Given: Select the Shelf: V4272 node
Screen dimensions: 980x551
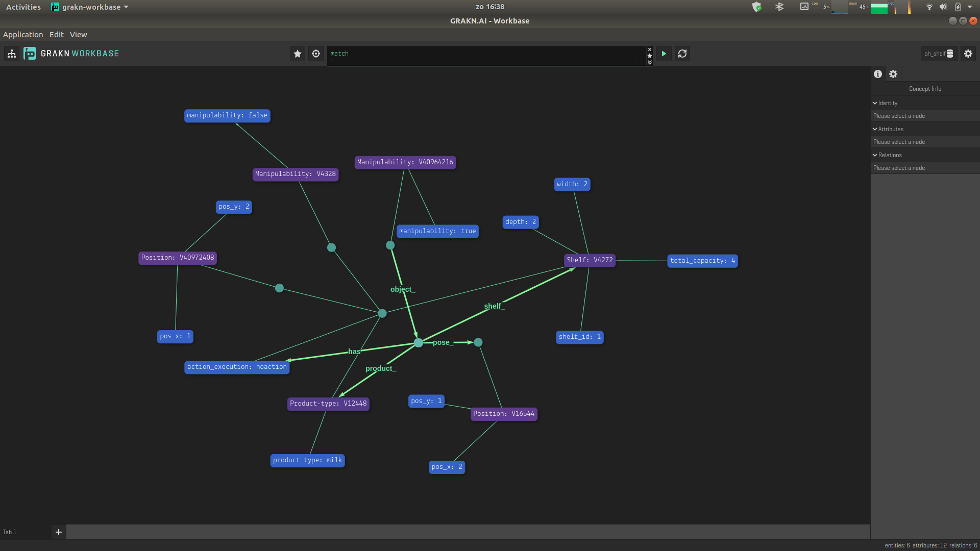Looking at the screenshot, I should [590, 260].
